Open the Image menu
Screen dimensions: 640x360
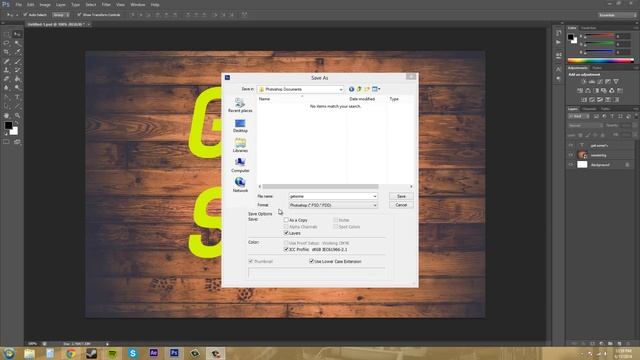pyautogui.click(x=45, y=4)
